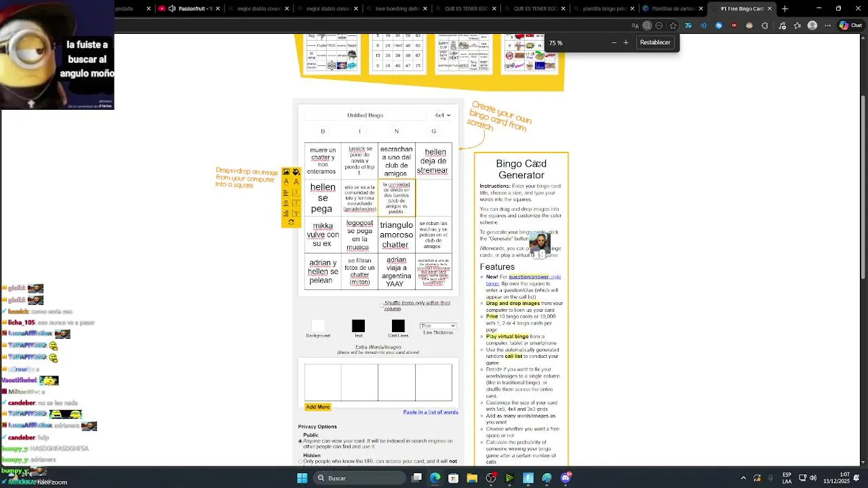The image size is (868, 488).
Task: Open Microsoft Edge from the taskbar
Action: click(x=435, y=478)
